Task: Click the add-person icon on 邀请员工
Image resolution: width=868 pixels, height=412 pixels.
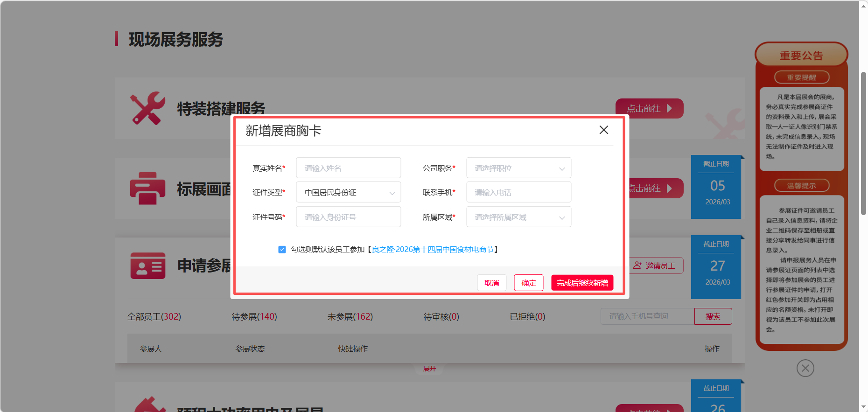Action: tap(637, 265)
